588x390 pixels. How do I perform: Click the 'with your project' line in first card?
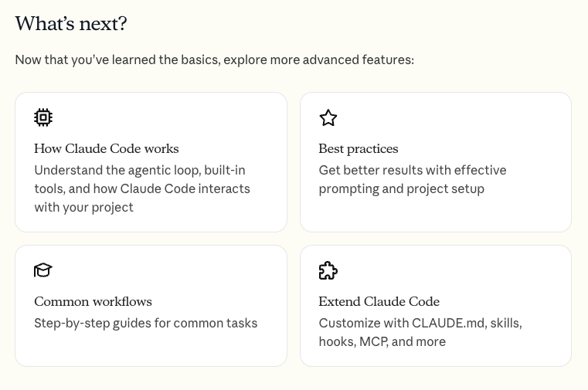(x=83, y=208)
